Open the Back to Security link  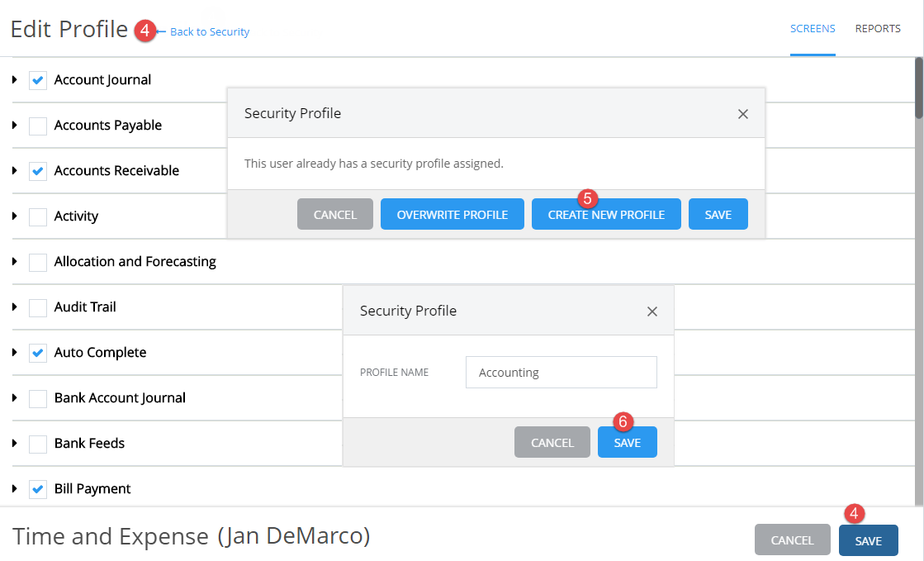210,31
